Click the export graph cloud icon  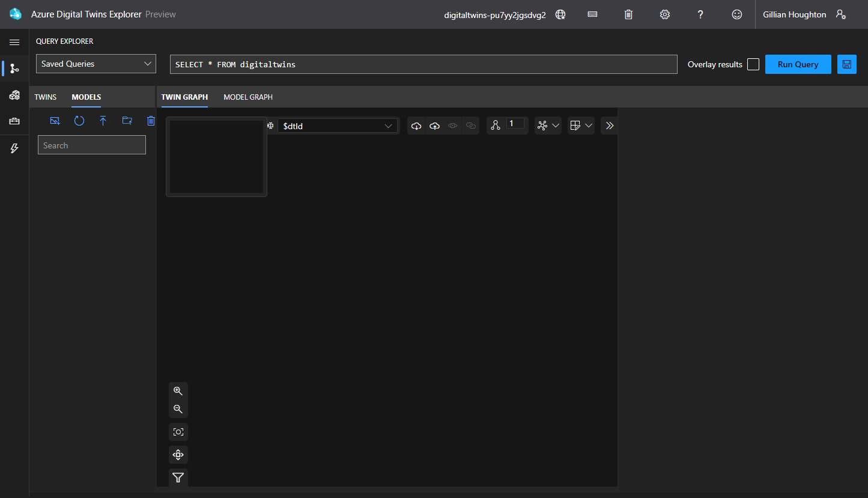point(434,126)
